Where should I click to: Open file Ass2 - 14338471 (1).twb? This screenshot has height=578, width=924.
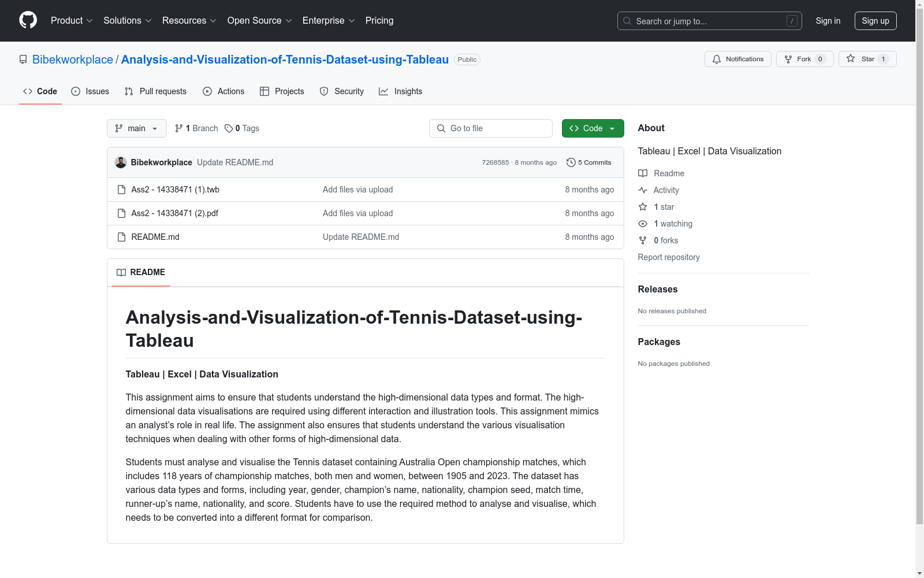click(x=176, y=190)
